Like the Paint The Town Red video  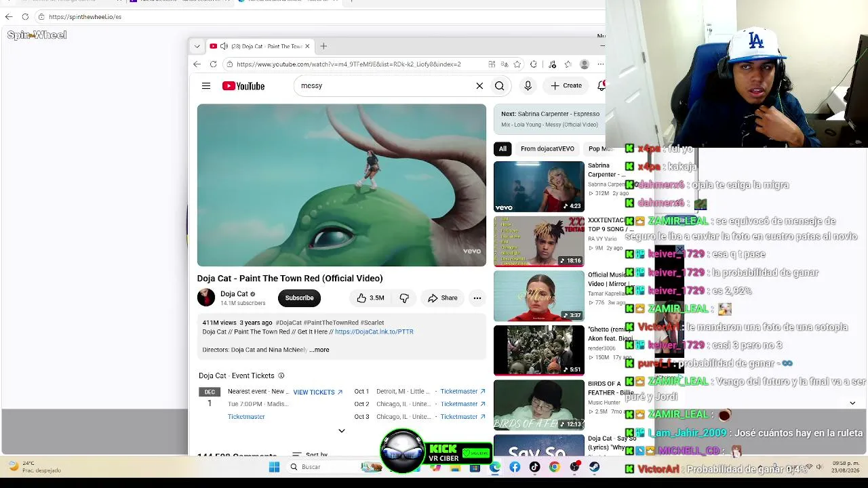[x=370, y=298]
